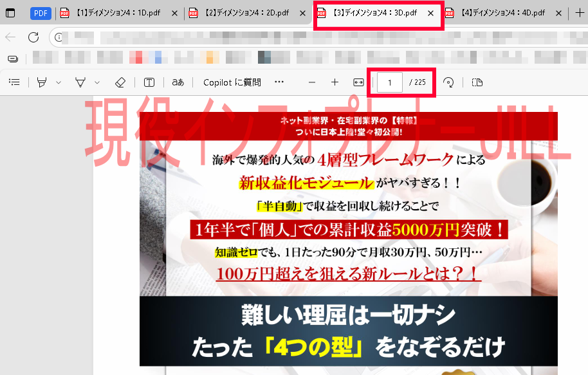This screenshot has height=375, width=588.
Task: Click the Copilot に質問 button
Action: coord(232,82)
